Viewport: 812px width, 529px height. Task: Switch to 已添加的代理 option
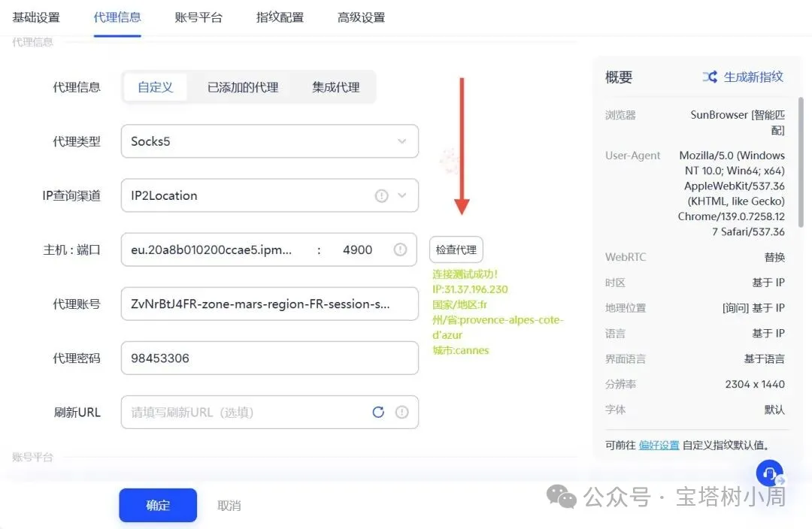(x=243, y=87)
